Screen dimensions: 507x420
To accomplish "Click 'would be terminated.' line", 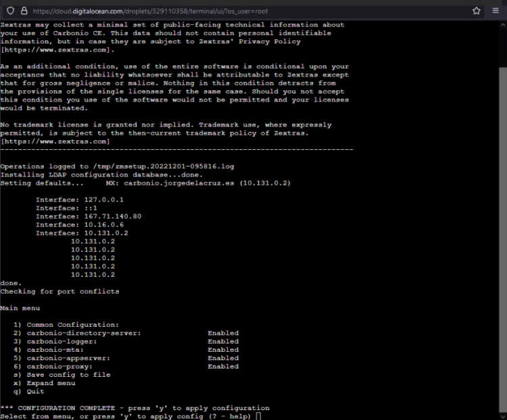I will pyautogui.click(x=44, y=108).
